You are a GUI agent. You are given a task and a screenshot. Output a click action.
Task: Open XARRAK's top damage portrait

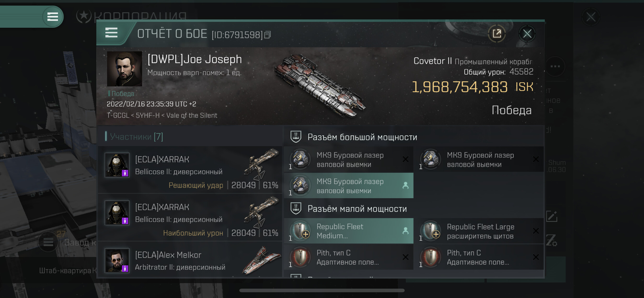pyautogui.click(x=117, y=213)
